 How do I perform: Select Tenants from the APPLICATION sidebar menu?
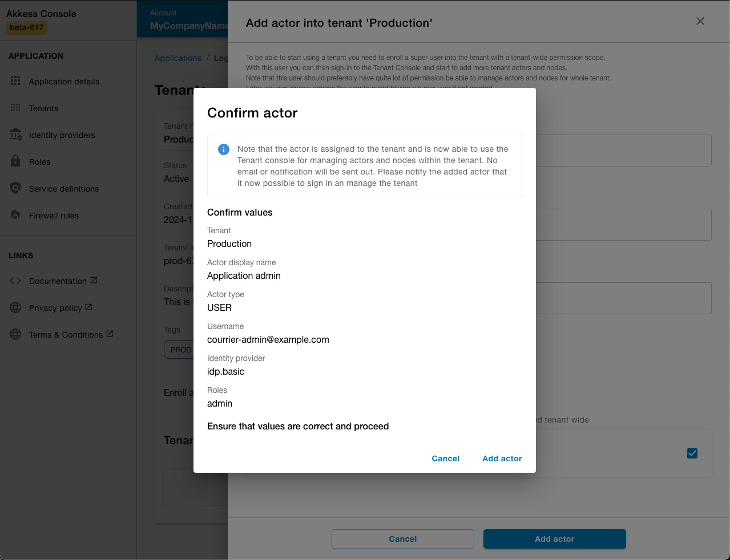click(x=43, y=108)
